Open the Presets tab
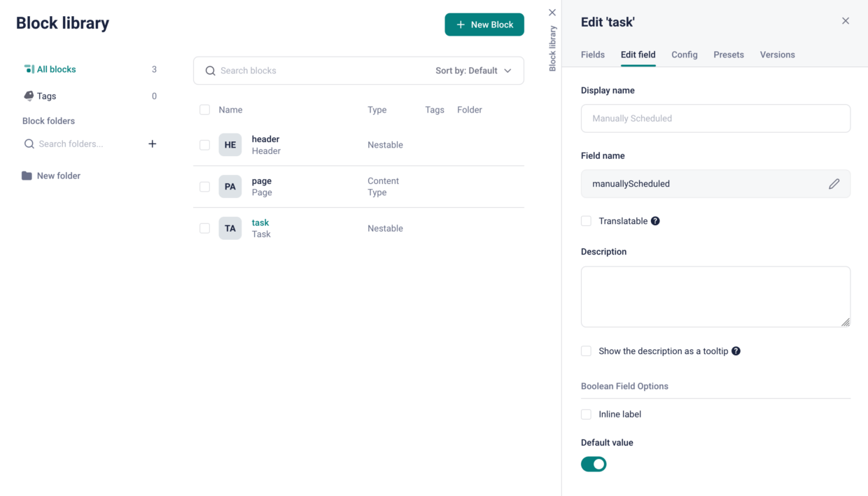The width and height of the screenshot is (868, 496). 729,55
